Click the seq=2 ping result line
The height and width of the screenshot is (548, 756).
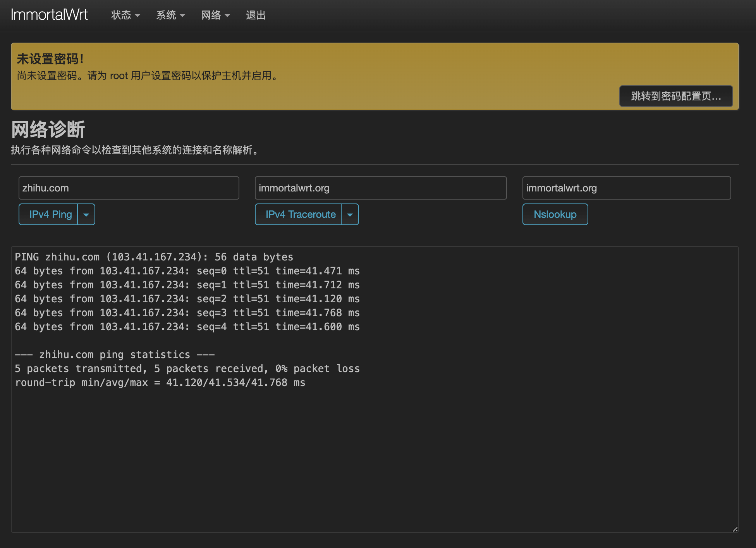pyautogui.click(x=187, y=299)
